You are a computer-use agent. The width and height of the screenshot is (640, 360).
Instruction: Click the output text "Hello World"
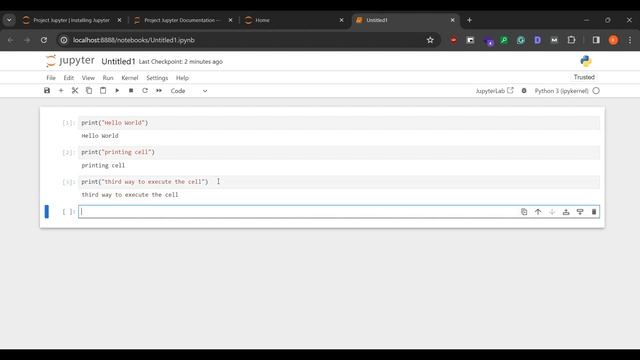tap(100, 136)
